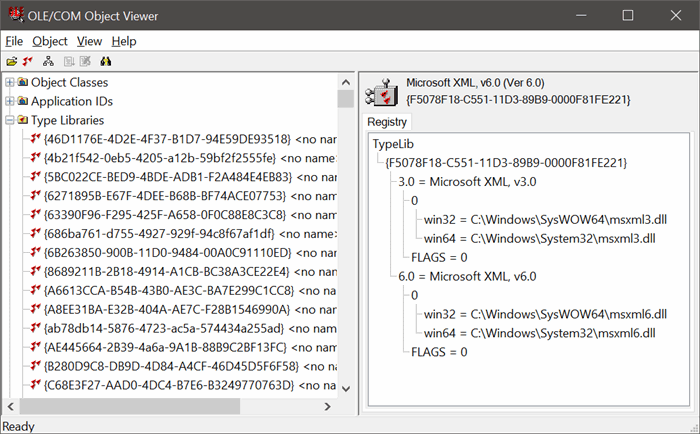Select the 0 node under version 3.0

tap(414, 200)
